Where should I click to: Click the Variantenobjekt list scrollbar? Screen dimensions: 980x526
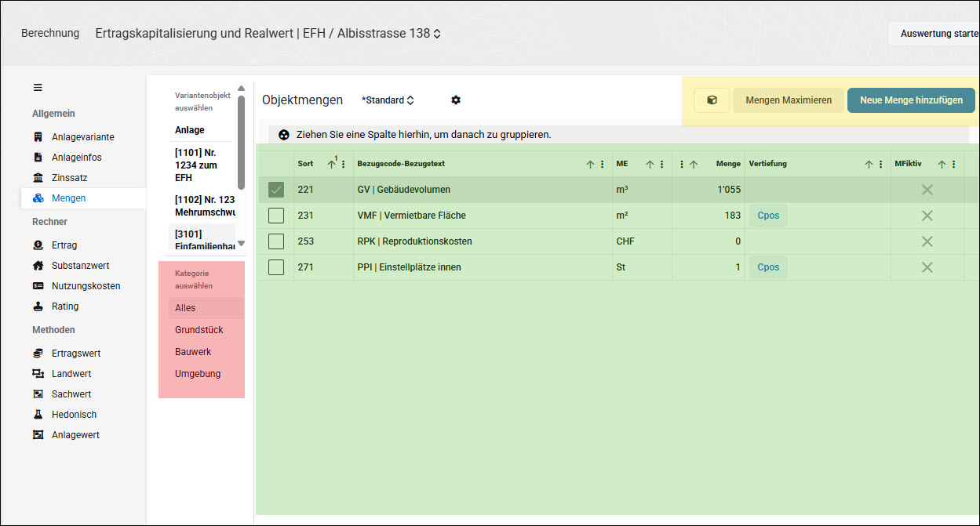242,143
